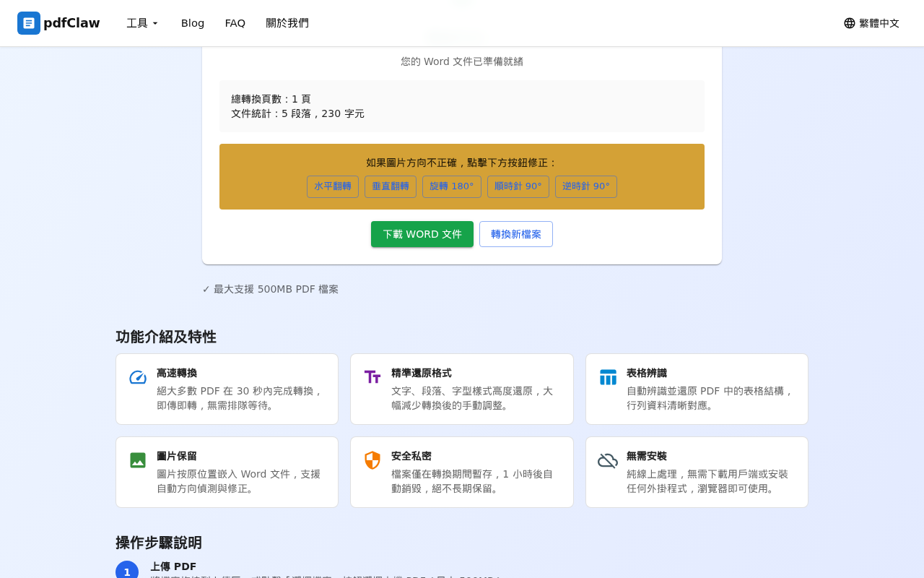This screenshot has width=924, height=578.
Task: Click the globe language icon
Action: coord(849,22)
